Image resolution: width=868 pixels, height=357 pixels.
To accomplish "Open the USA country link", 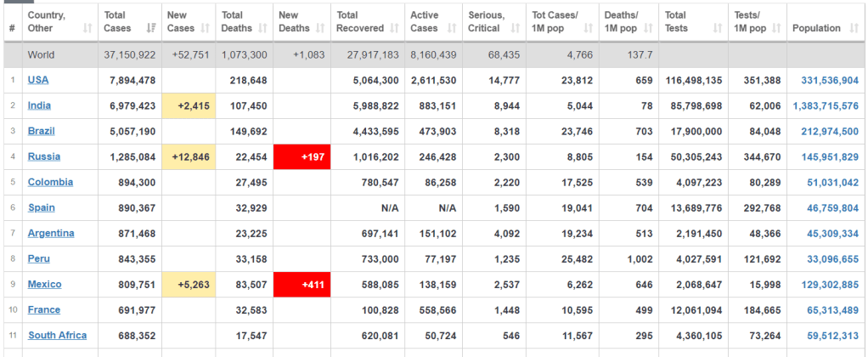I will click(38, 80).
